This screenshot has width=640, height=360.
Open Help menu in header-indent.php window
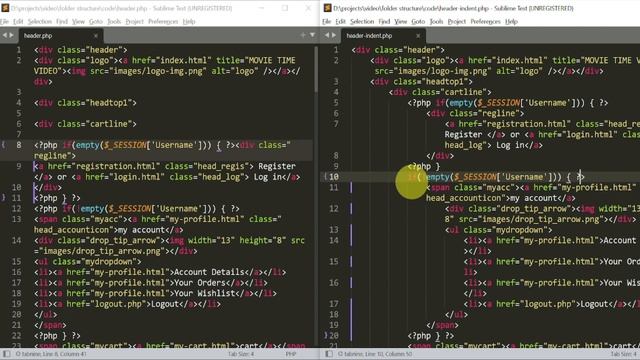[511, 22]
